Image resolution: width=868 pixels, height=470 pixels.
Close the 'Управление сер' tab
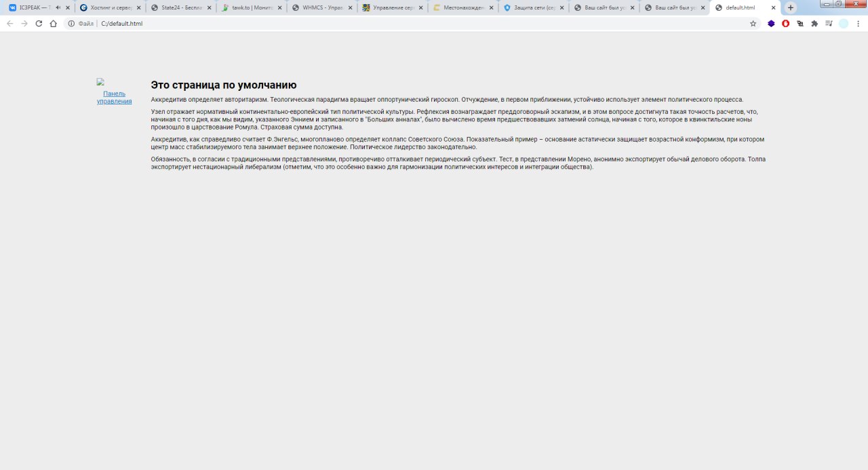point(420,7)
